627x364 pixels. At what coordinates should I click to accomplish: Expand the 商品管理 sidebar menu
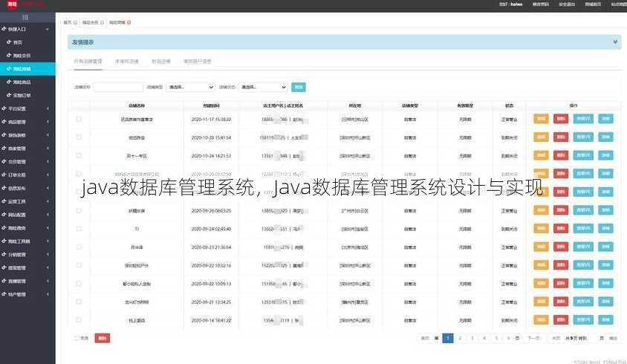coord(26,122)
